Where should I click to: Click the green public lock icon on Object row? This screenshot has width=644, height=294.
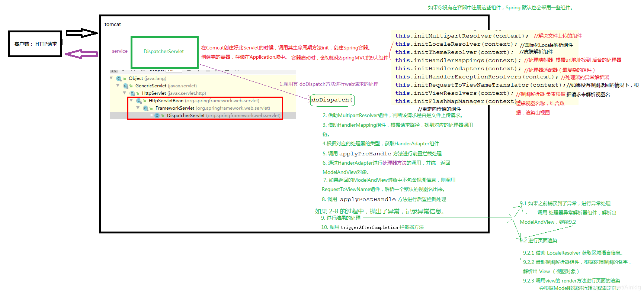tap(125, 78)
